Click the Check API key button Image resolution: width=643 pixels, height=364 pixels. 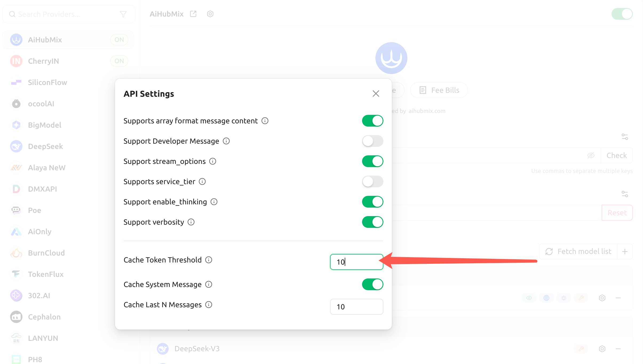(x=616, y=155)
